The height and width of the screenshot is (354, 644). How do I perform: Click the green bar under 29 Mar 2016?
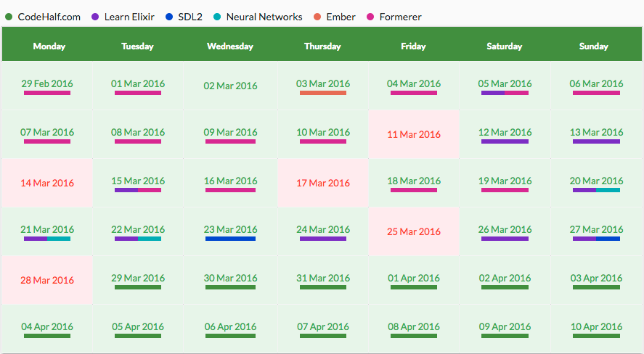[x=138, y=287]
